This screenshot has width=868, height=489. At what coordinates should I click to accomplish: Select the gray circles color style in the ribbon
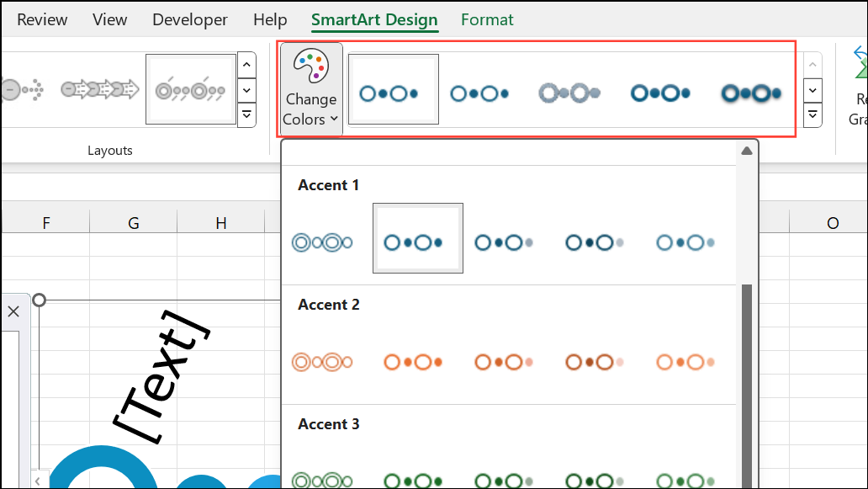[570, 93]
